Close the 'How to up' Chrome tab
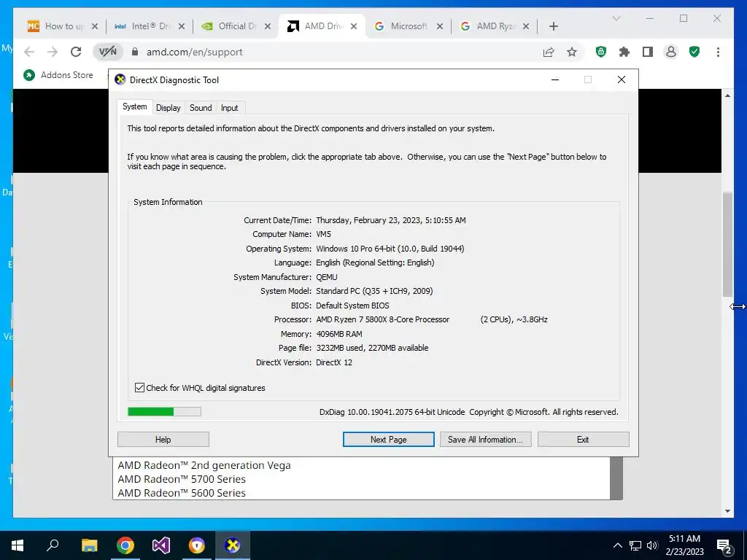Image resolution: width=747 pixels, height=560 pixels. tap(95, 26)
